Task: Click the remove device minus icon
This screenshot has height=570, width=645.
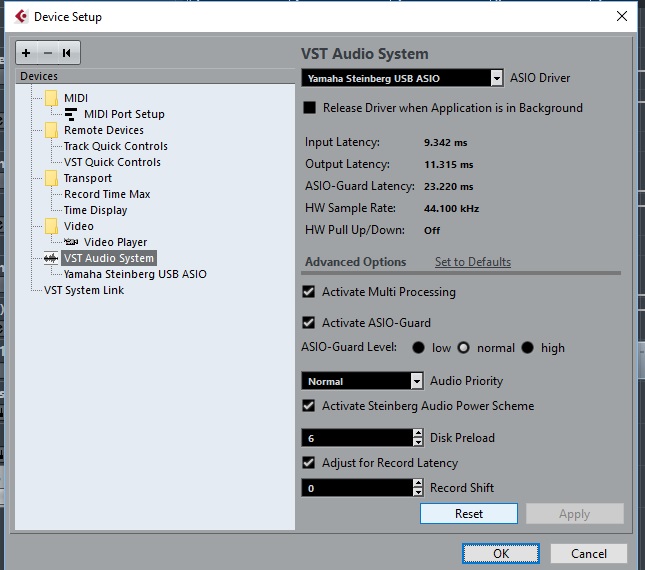Action: (48, 53)
